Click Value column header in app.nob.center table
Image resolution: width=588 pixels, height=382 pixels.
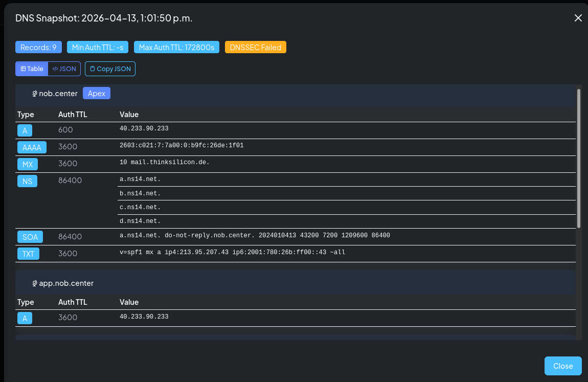click(x=129, y=302)
